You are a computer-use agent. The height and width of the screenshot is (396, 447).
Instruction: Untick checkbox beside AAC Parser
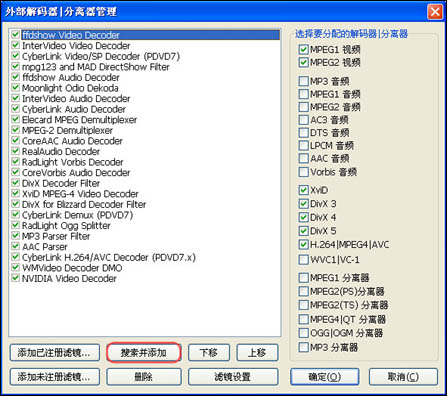coord(15,246)
